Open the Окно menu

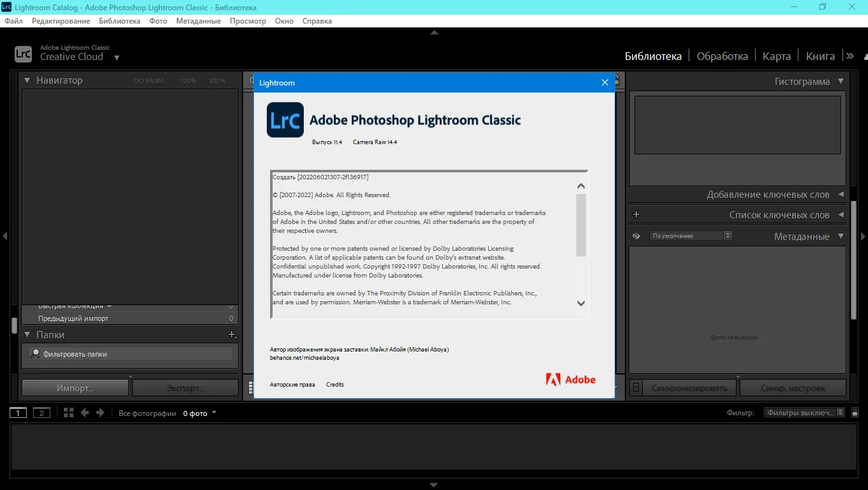(x=284, y=21)
